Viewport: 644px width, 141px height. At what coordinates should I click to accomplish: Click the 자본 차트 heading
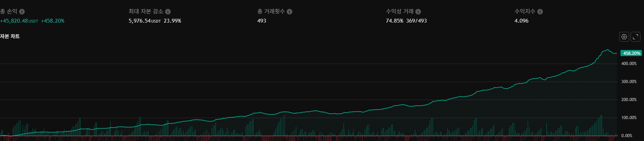click(x=10, y=36)
